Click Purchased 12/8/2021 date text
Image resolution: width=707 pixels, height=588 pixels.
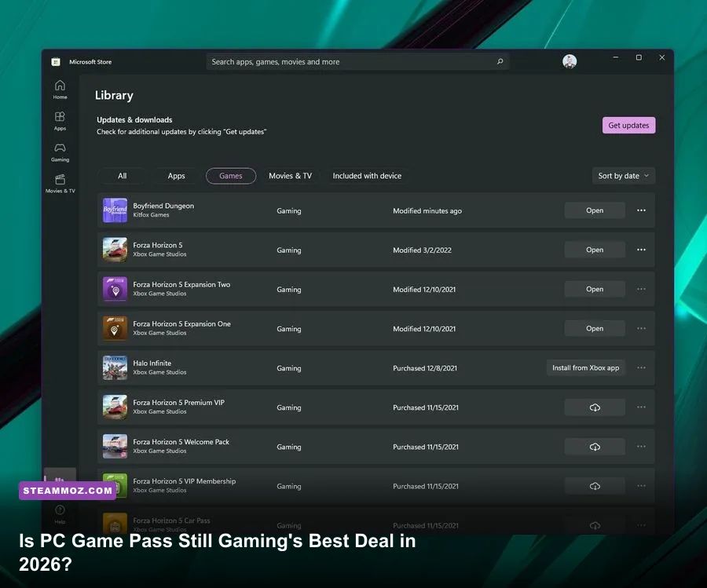425,368
